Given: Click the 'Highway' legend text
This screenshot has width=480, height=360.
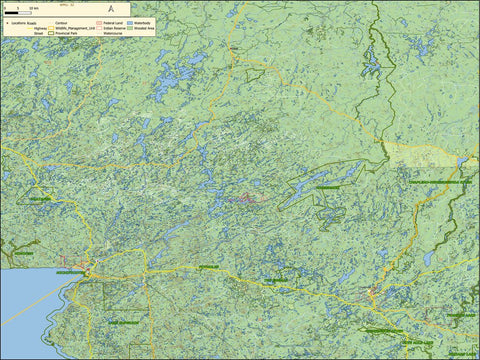Looking at the screenshot, I should pyautogui.click(x=40, y=28).
